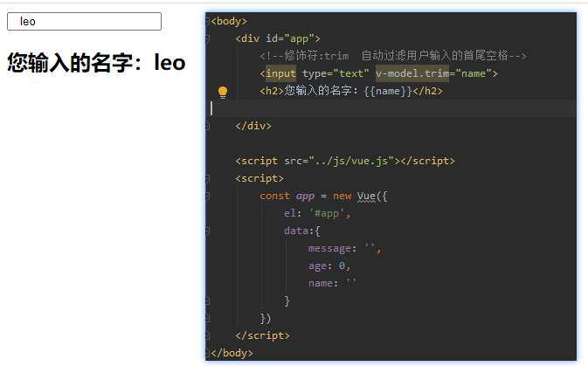
Task: Click the </div> closing fold marker
Action: (207, 127)
